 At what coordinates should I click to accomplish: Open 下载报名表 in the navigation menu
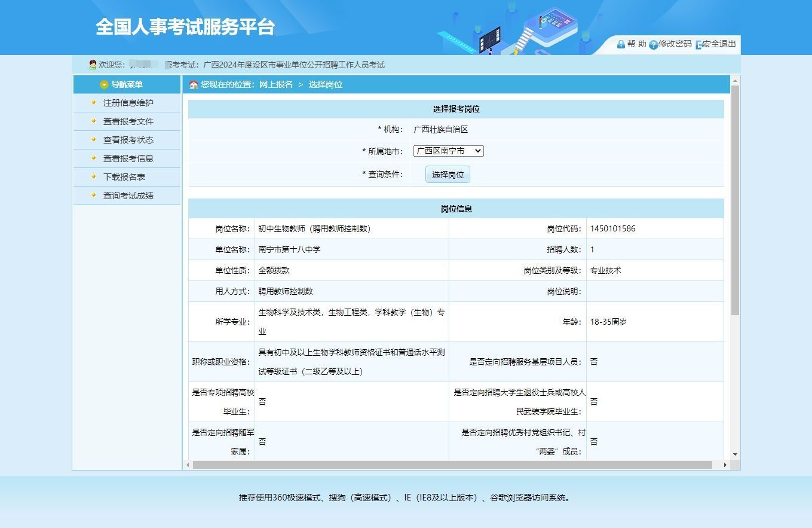(124, 177)
